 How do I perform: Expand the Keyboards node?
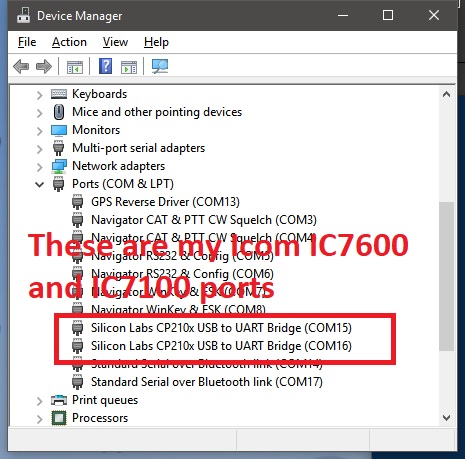39,95
